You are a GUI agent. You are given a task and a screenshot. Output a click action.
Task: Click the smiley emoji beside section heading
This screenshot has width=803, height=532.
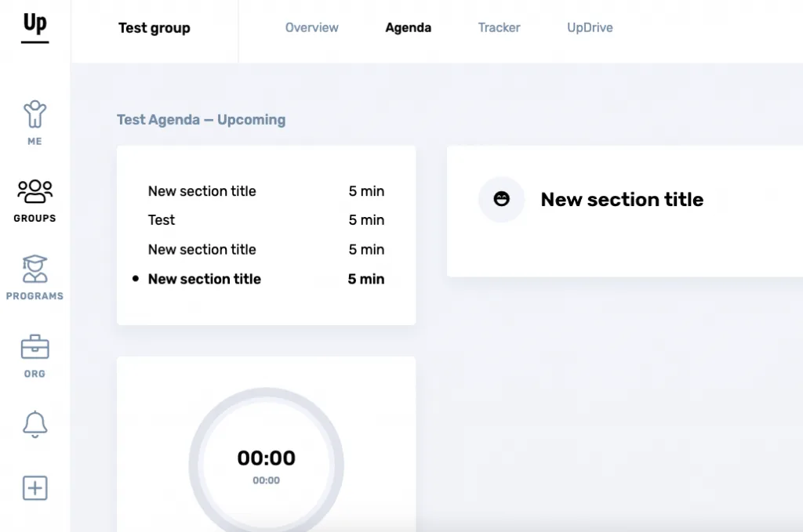click(501, 199)
